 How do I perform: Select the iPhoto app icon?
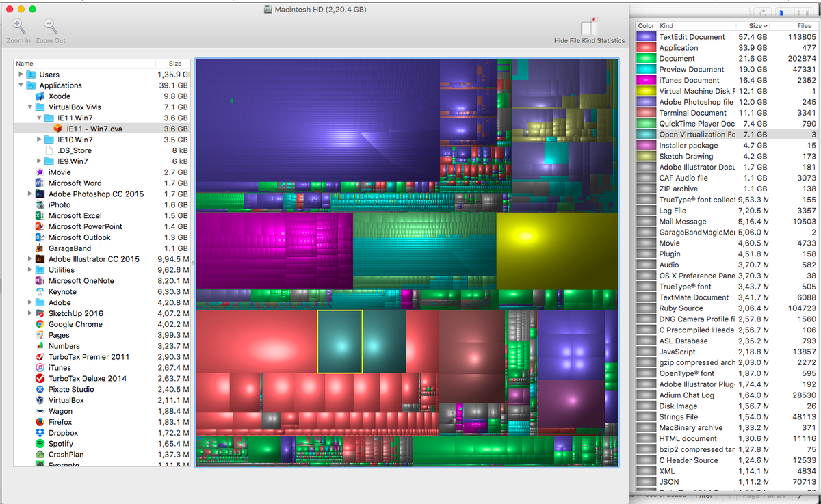(x=40, y=204)
